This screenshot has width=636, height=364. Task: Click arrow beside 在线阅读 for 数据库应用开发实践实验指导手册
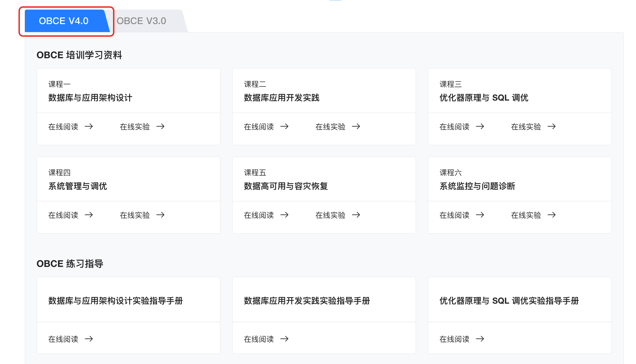284,339
